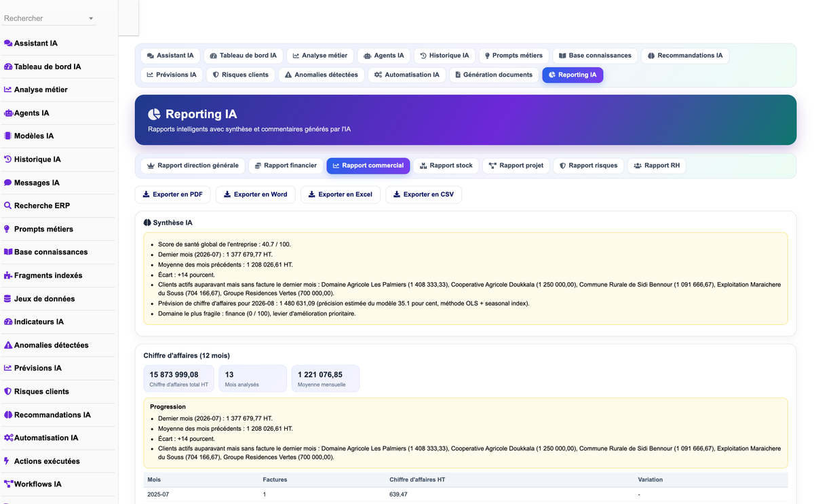
Task: Click the Recommandations IA sidebar brain icon
Action: click(x=8, y=414)
